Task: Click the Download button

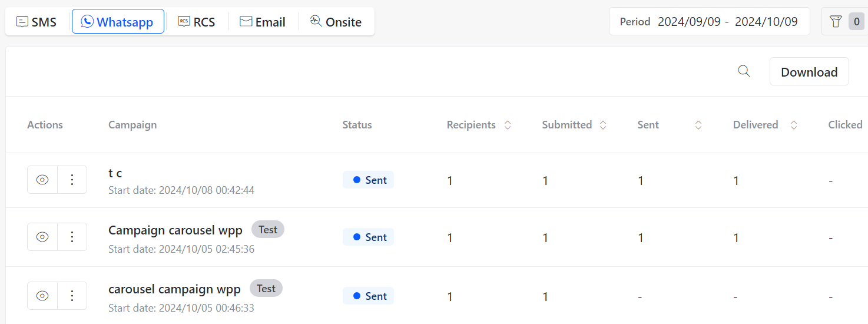Action: [x=809, y=71]
